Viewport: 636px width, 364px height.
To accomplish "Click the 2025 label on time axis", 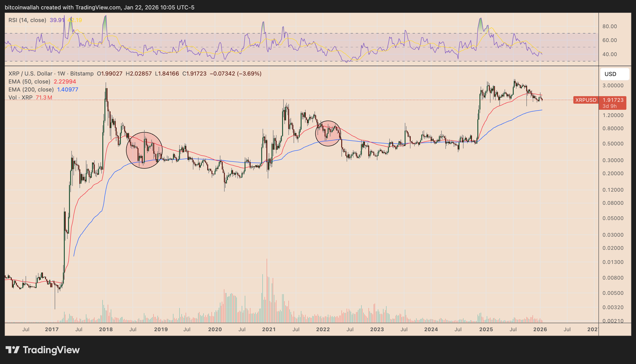I will (x=486, y=329).
